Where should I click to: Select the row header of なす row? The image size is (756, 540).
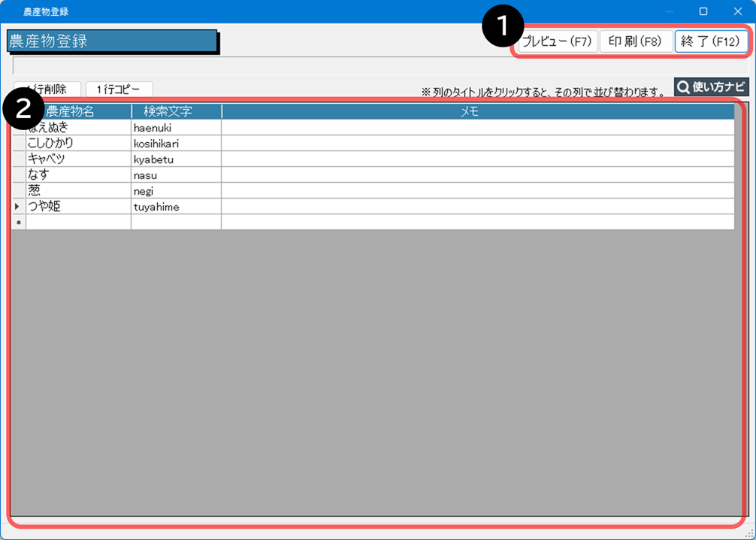point(18,175)
